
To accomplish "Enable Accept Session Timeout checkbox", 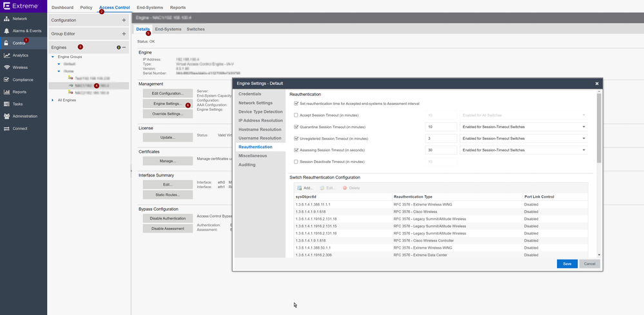I will (296, 115).
